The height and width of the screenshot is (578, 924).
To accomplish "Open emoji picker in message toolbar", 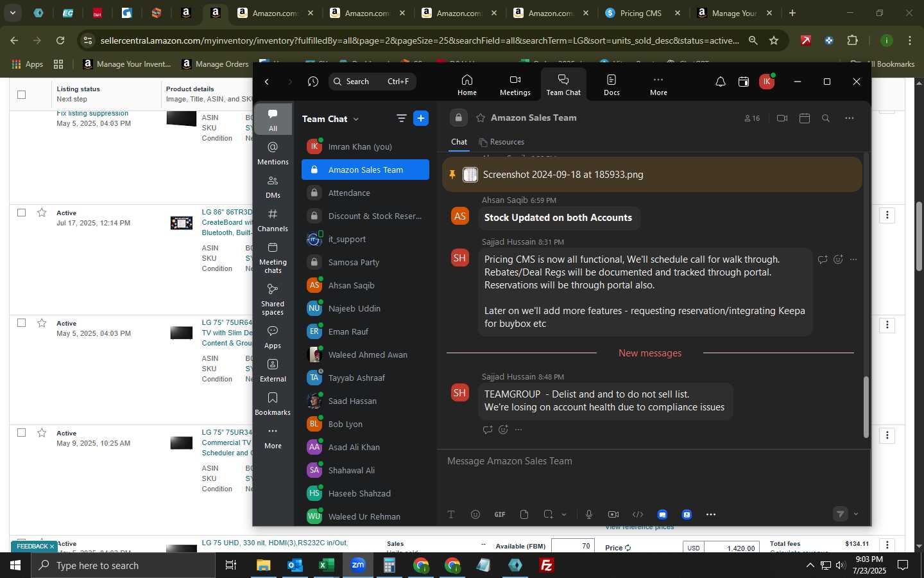I will pyautogui.click(x=475, y=514).
